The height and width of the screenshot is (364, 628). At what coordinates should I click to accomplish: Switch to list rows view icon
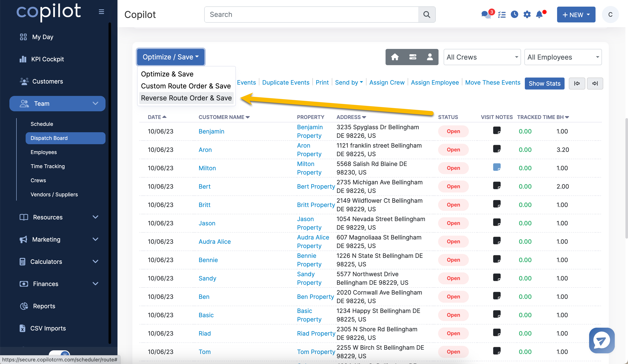pos(413,57)
